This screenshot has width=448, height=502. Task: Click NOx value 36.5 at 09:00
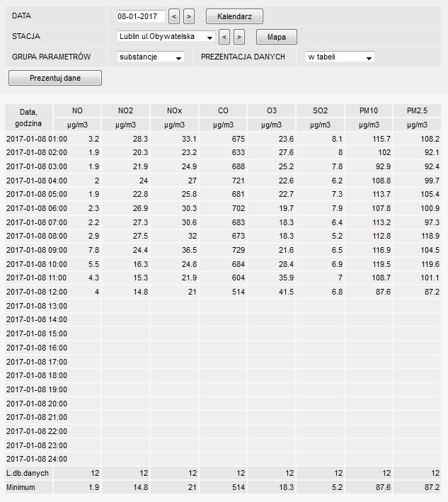click(x=189, y=250)
